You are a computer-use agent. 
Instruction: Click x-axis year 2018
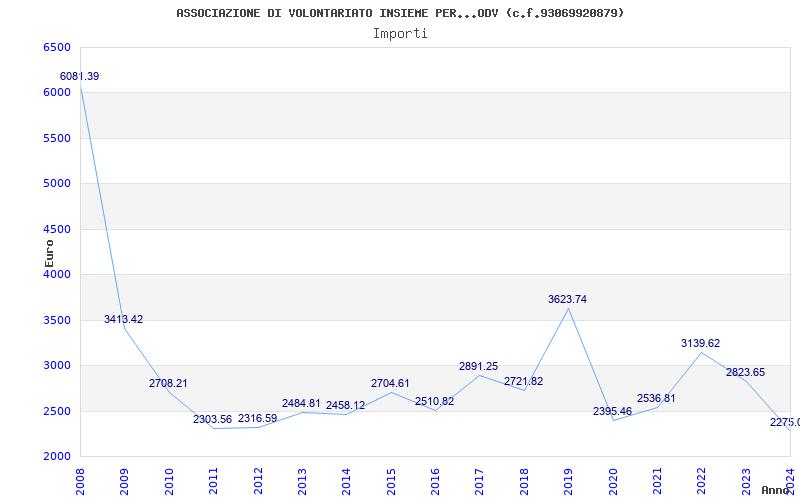coord(524,482)
